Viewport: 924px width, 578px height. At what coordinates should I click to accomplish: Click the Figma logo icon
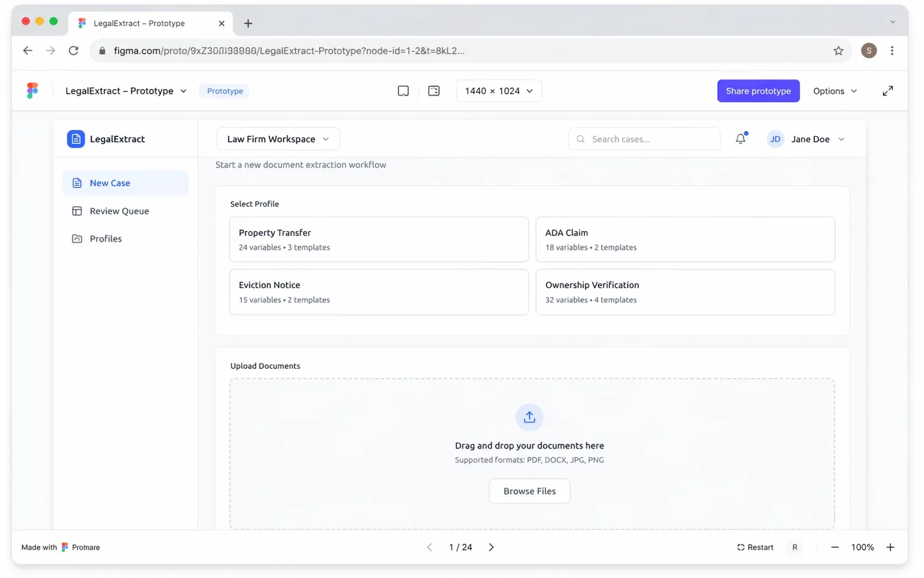(x=33, y=90)
